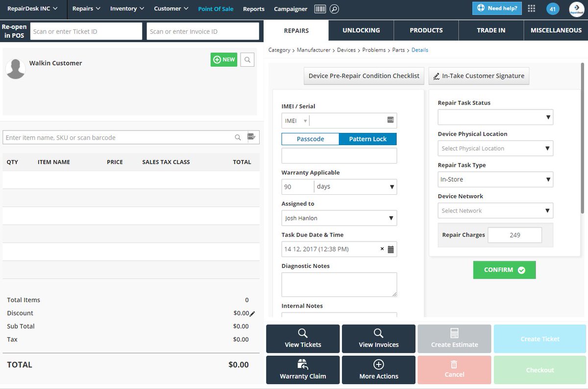Click the warranty 90 number field
This screenshot has height=389, width=588.
tap(297, 187)
